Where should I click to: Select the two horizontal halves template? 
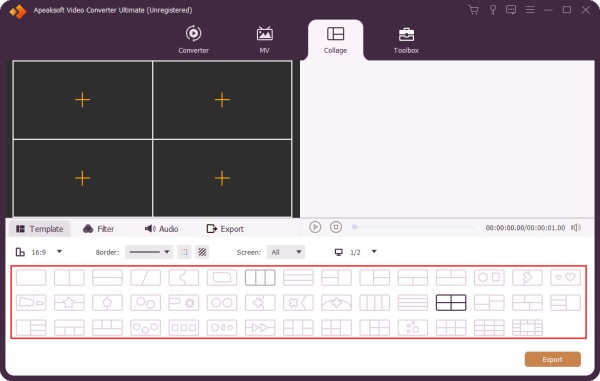tap(108, 277)
